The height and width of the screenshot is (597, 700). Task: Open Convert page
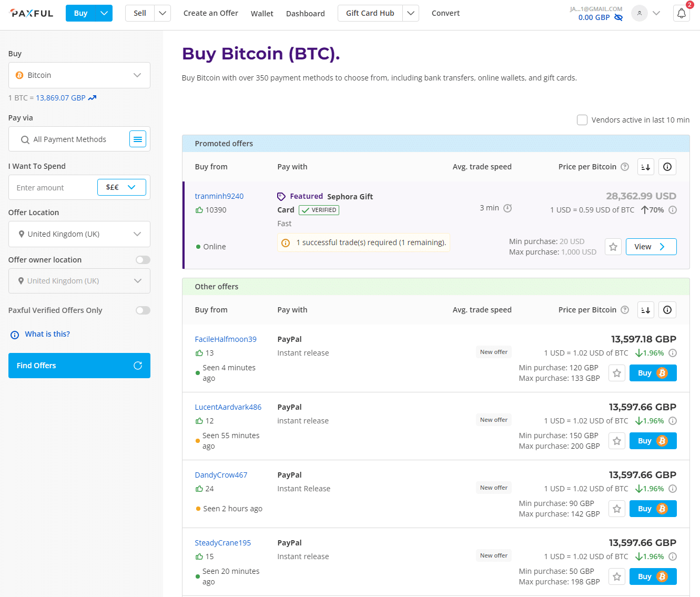tap(446, 13)
